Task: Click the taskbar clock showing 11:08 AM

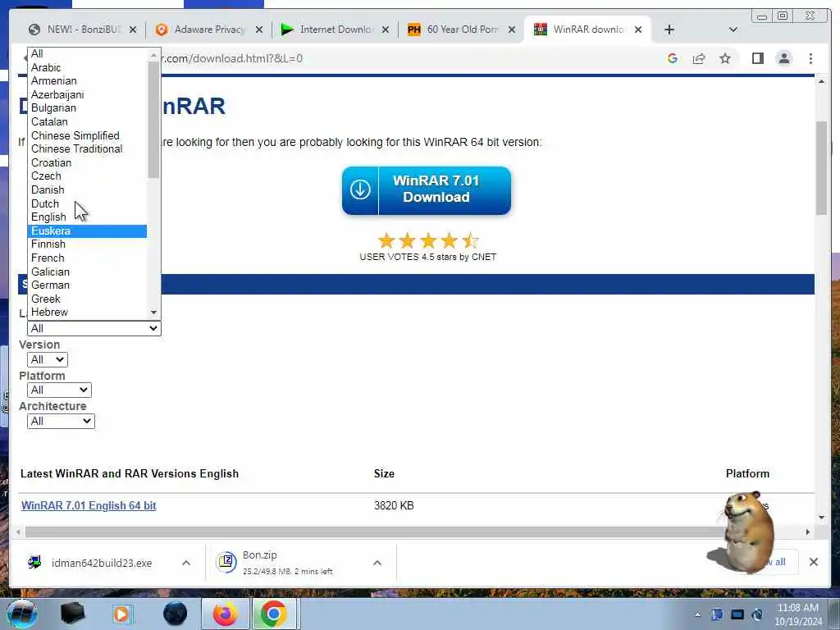Action: pyautogui.click(x=797, y=614)
